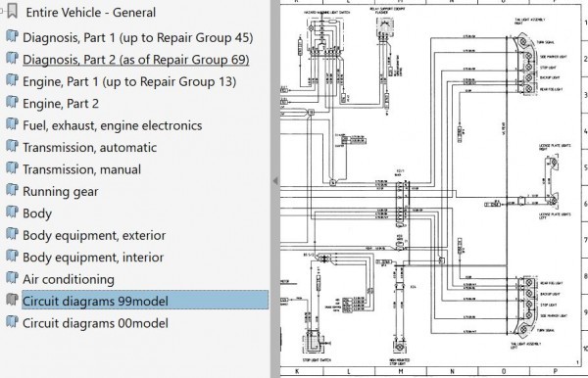Collapse the bookmarks panel with the divider arrow
588x378 pixels.
275,181
